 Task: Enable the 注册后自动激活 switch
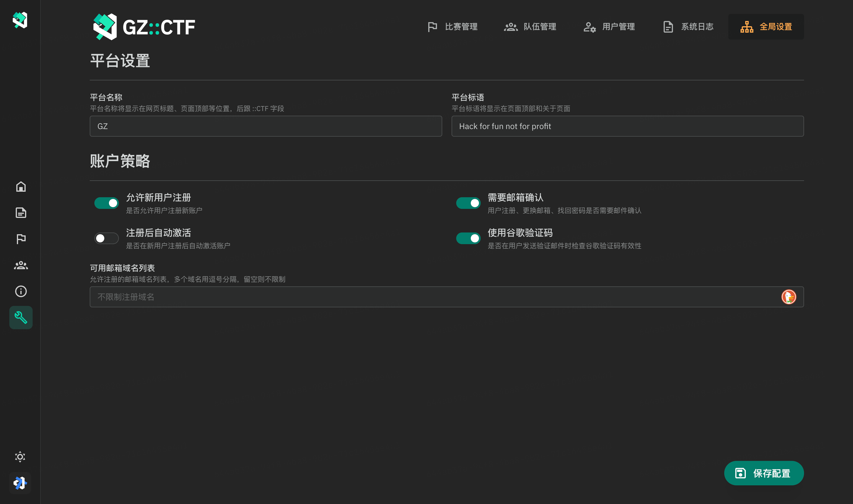click(107, 238)
